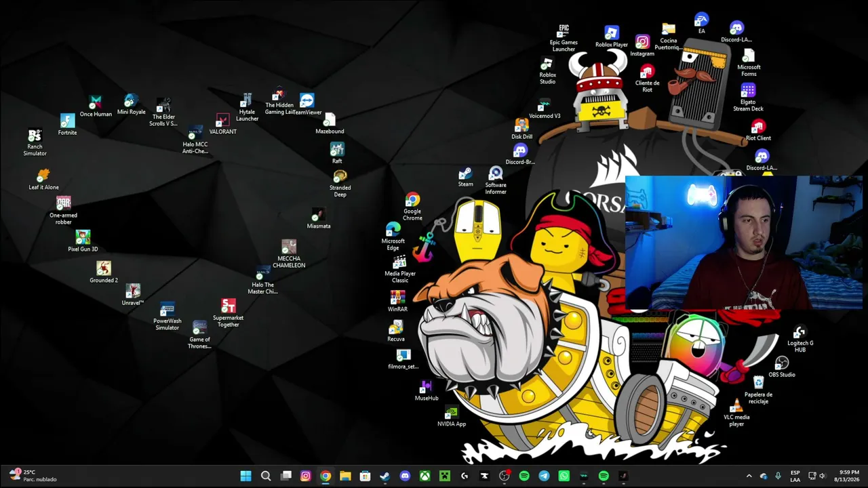Select the WinRAR desktop icon
Image resolution: width=868 pixels, height=488 pixels.
tap(397, 302)
